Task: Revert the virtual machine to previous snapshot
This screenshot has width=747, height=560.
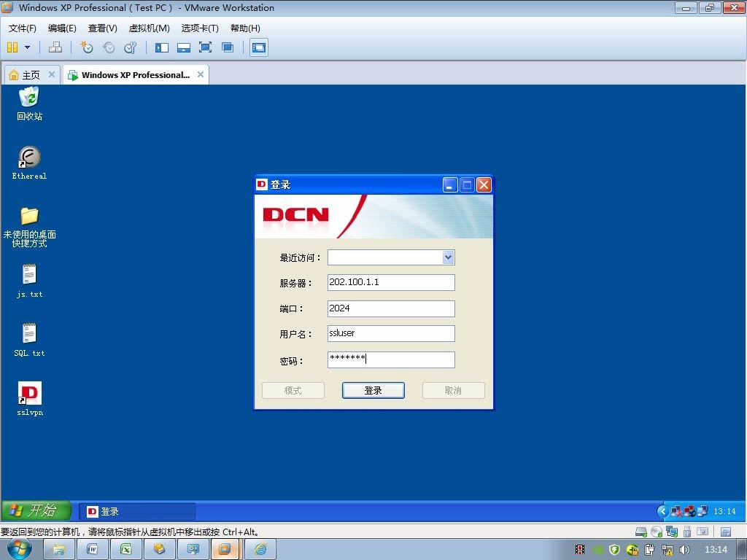Action: (109, 47)
